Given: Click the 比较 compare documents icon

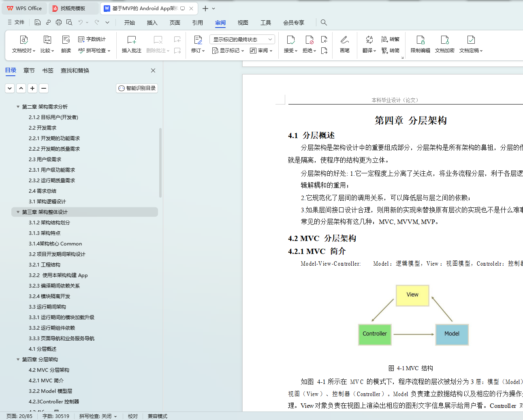Looking at the screenshot, I should tap(47, 40).
